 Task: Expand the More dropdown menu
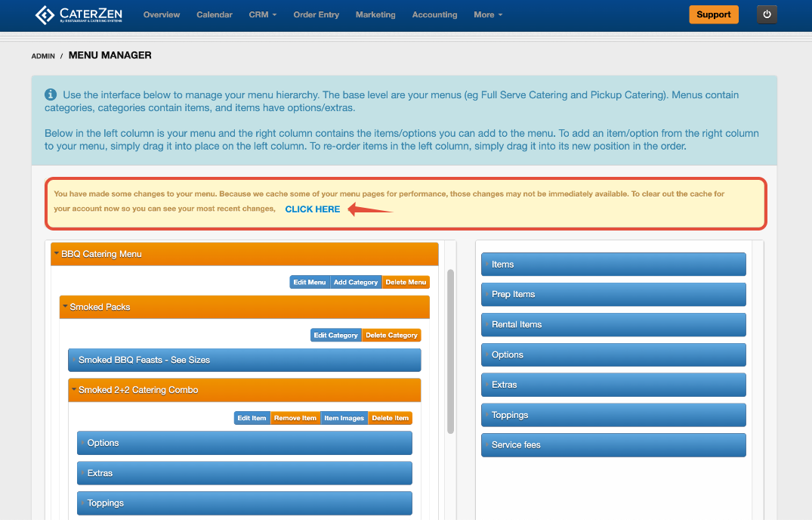pyautogui.click(x=488, y=14)
